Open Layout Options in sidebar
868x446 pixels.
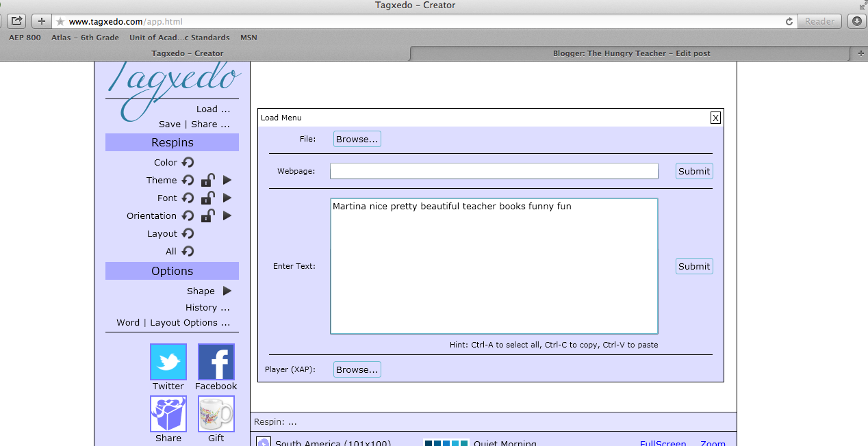[x=190, y=322]
